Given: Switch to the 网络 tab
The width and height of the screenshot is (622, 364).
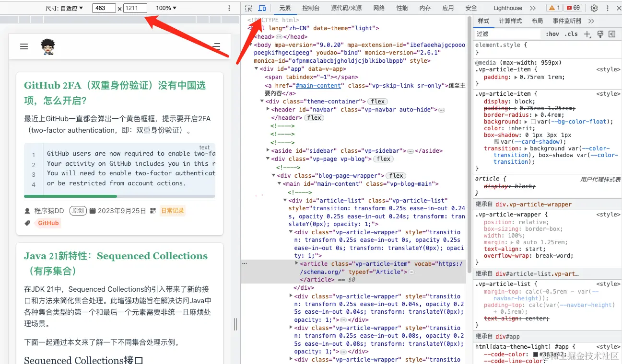Looking at the screenshot, I should tap(379, 8).
